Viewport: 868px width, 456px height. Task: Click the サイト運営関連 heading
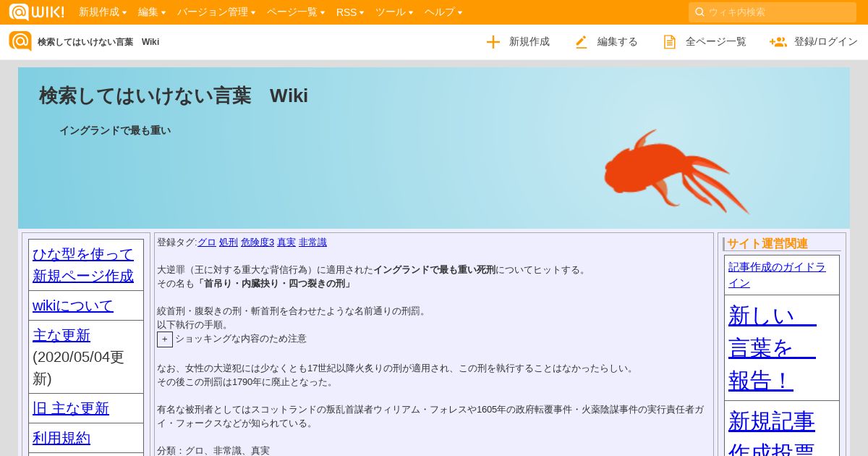tap(767, 244)
